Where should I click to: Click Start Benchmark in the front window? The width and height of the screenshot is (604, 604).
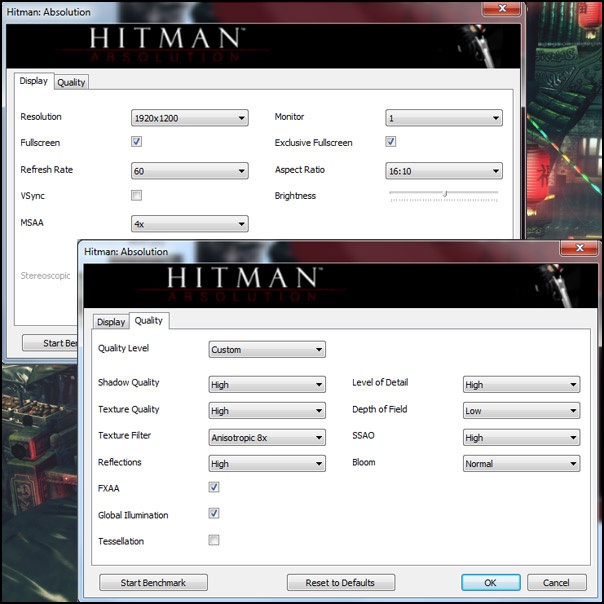[153, 582]
